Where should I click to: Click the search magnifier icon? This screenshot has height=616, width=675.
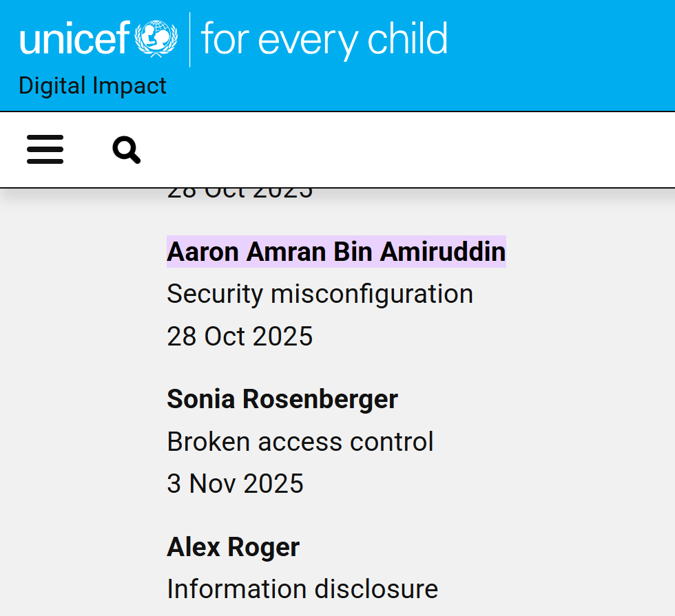[125, 149]
